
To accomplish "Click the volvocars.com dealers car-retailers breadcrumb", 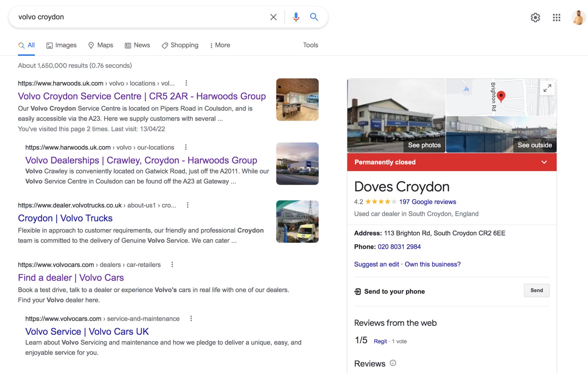I will point(89,265).
